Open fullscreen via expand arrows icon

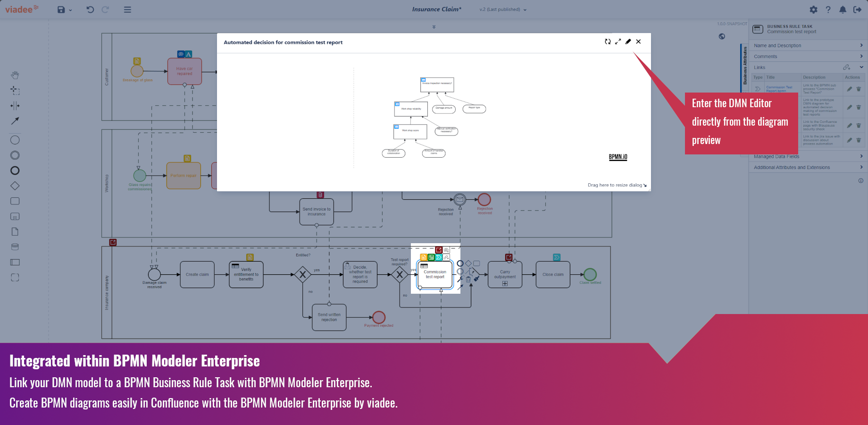[618, 42]
